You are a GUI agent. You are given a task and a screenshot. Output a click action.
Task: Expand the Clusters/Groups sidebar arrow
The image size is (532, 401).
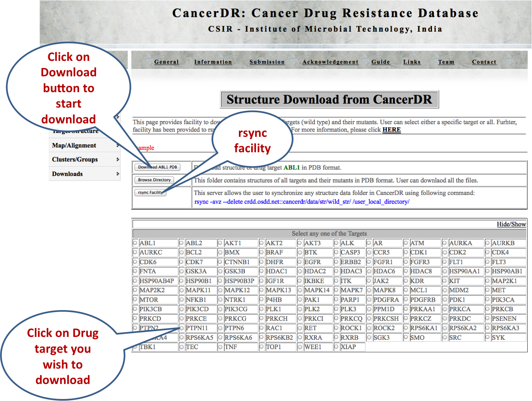tap(117, 159)
